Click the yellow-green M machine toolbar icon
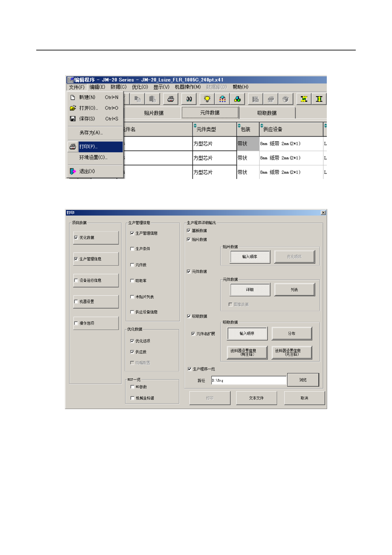392x555 pixels. (304, 99)
